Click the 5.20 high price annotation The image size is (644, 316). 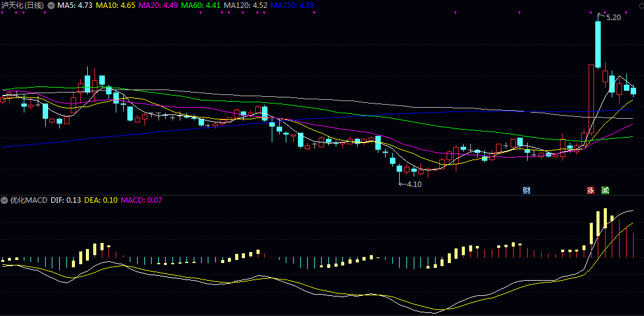613,18
